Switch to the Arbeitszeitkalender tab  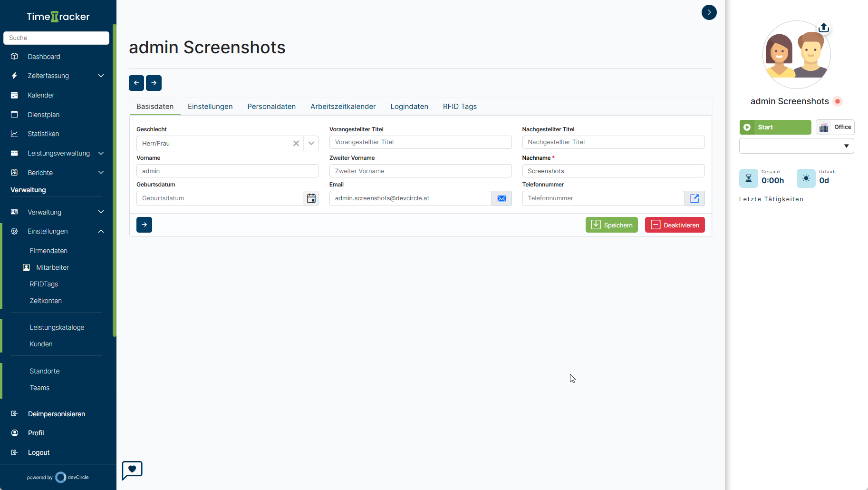(343, 107)
